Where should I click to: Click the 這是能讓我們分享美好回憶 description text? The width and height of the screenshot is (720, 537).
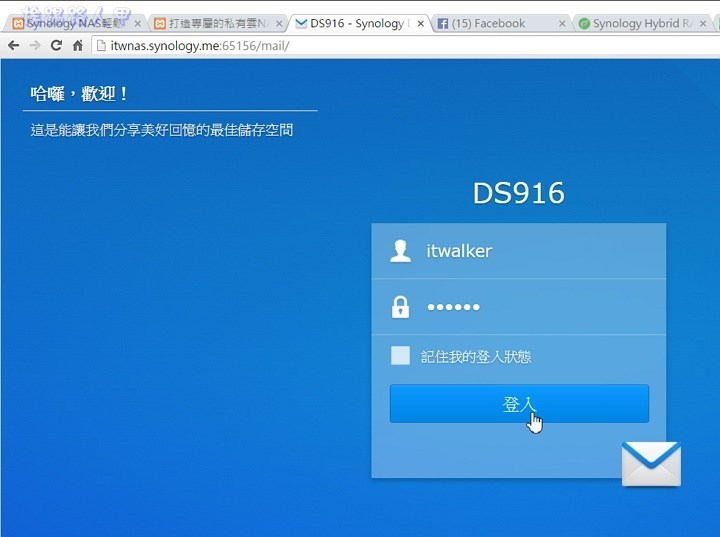(162, 130)
